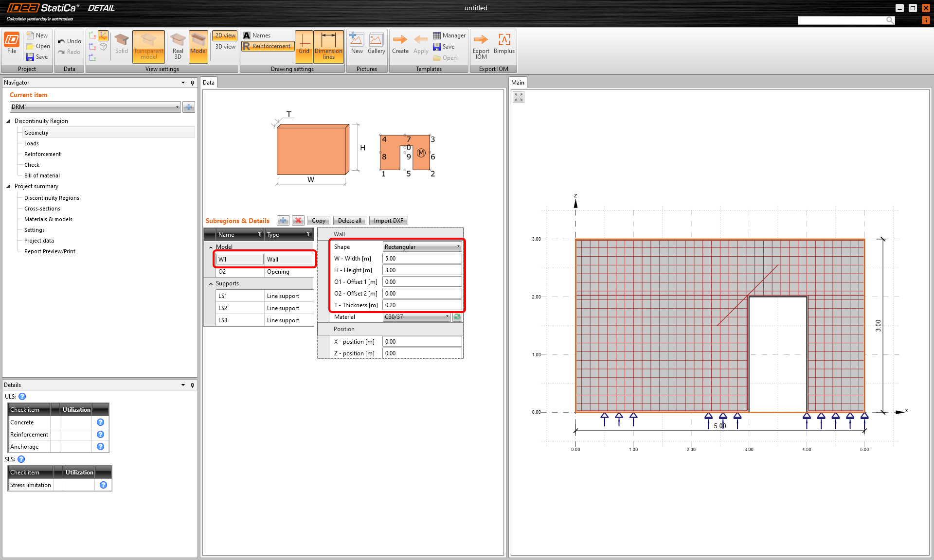The height and width of the screenshot is (560, 934).
Task: Select Loads in the Navigator tree
Action: pyautogui.click(x=32, y=143)
